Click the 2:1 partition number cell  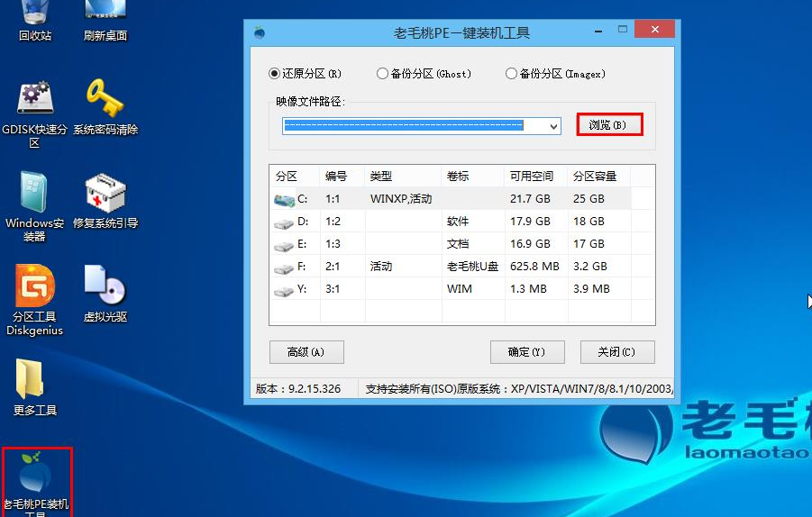[333, 267]
